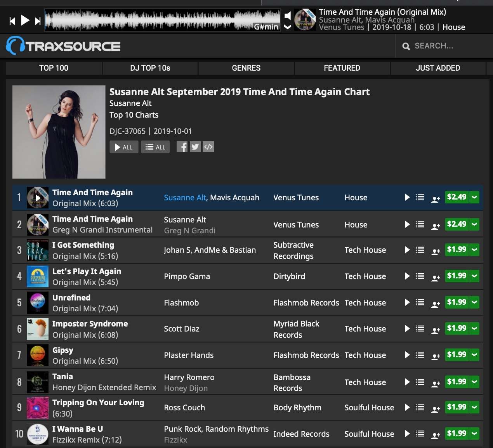Open the GENRES tab
The height and width of the screenshot is (448, 493).
coord(246,68)
